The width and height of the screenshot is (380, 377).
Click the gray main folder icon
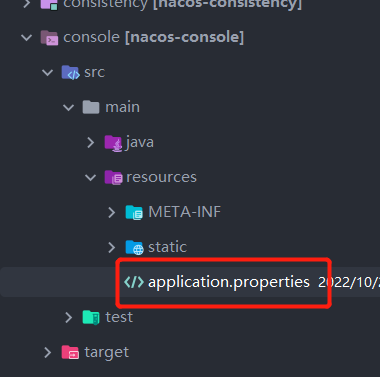coord(91,107)
